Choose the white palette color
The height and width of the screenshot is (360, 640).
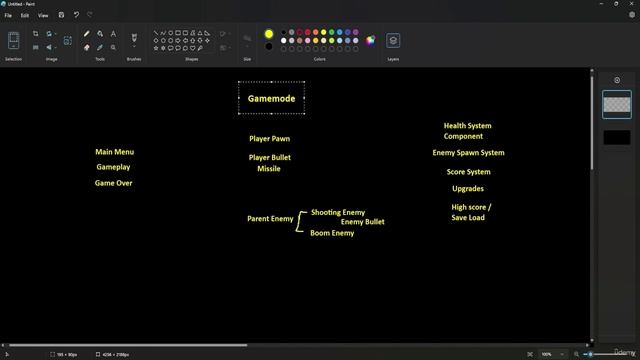pos(284,40)
